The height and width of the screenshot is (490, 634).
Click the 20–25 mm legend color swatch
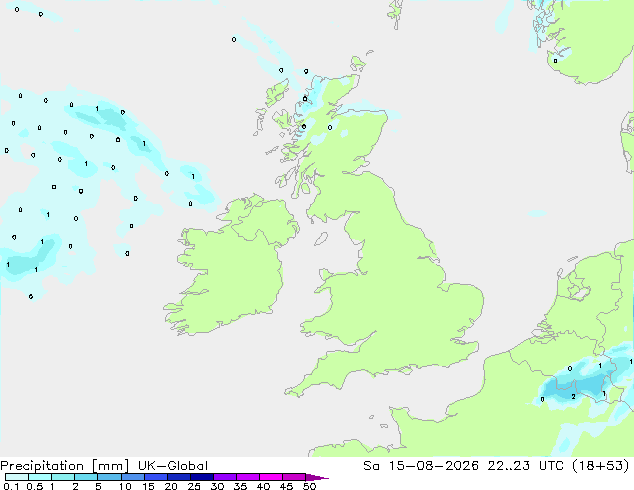tap(178, 477)
